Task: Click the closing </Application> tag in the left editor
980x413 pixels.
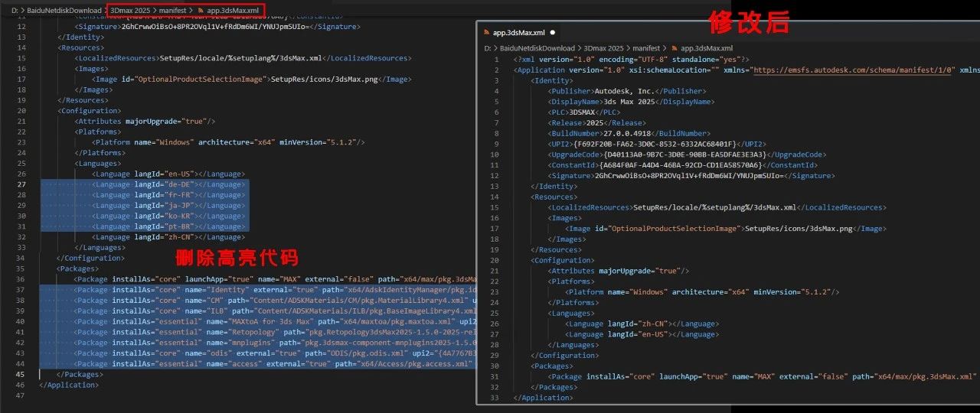Action: pyautogui.click(x=70, y=385)
